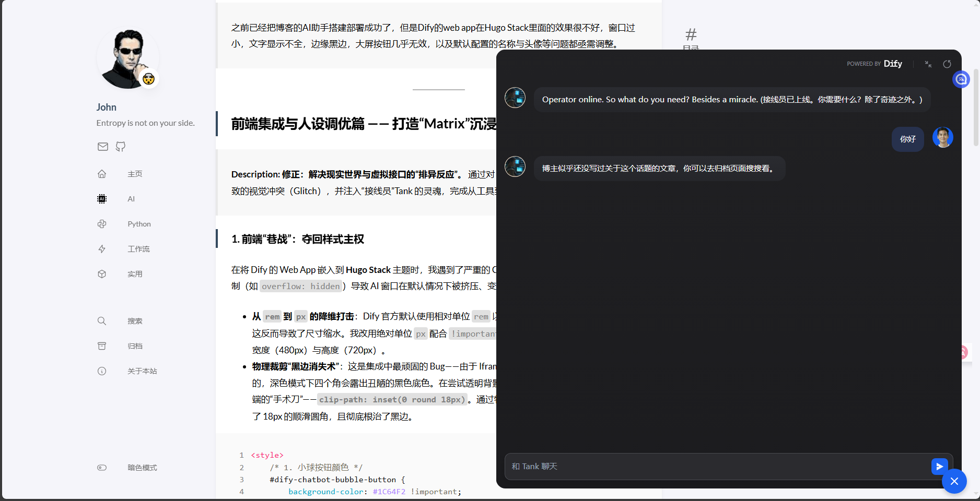Click the John avatar image
The width and height of the screenshot is (980, 501).
coord(127,58)
